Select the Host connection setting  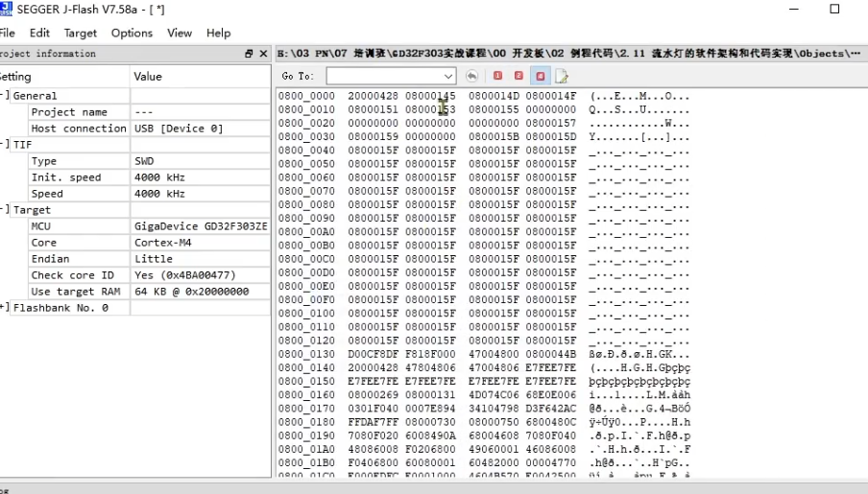tap(79, 129)
